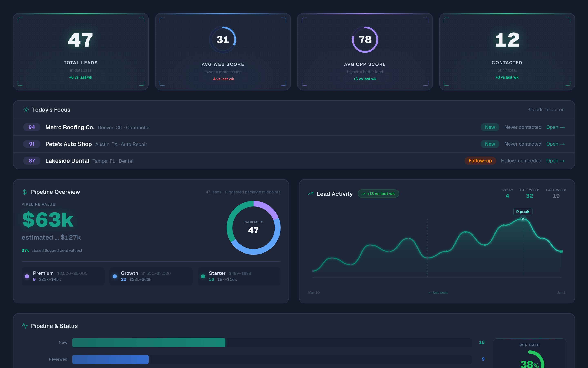The width and height of the screenshot is (588, 368).
Task: Click the trend arrow icon beside Lead Activity
Action: tap(311, 194)
